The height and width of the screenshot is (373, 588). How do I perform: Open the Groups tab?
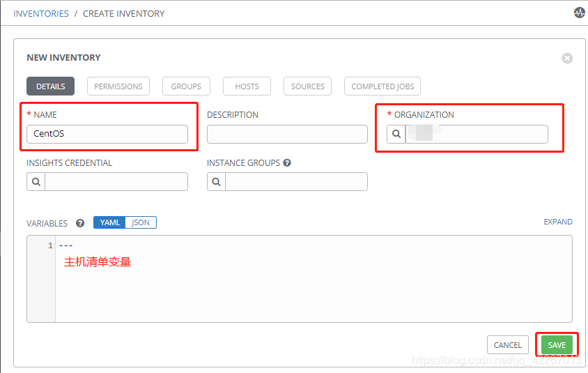click(x=186, y=86)
